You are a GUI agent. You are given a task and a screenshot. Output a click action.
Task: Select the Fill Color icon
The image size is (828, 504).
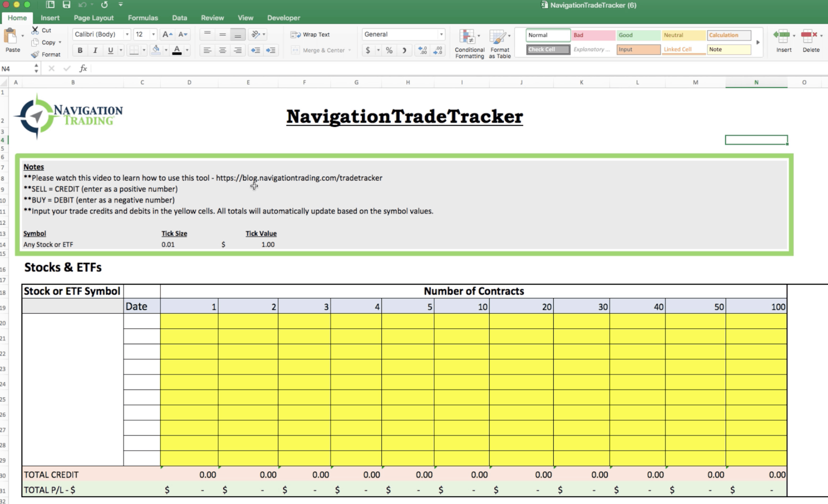(155, 50)
